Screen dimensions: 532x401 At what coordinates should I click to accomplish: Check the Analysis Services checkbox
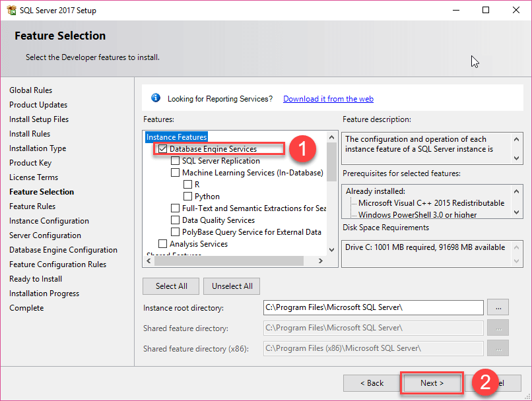pos(162,243)
